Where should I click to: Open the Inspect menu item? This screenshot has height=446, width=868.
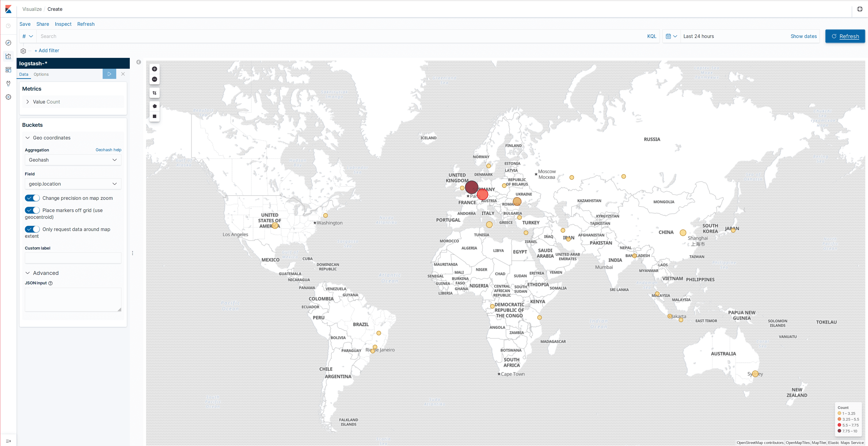pos(63,24)
